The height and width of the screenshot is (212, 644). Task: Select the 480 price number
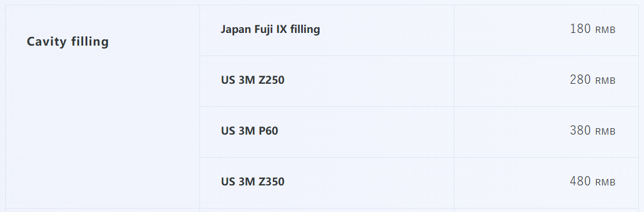pos(580,181)
